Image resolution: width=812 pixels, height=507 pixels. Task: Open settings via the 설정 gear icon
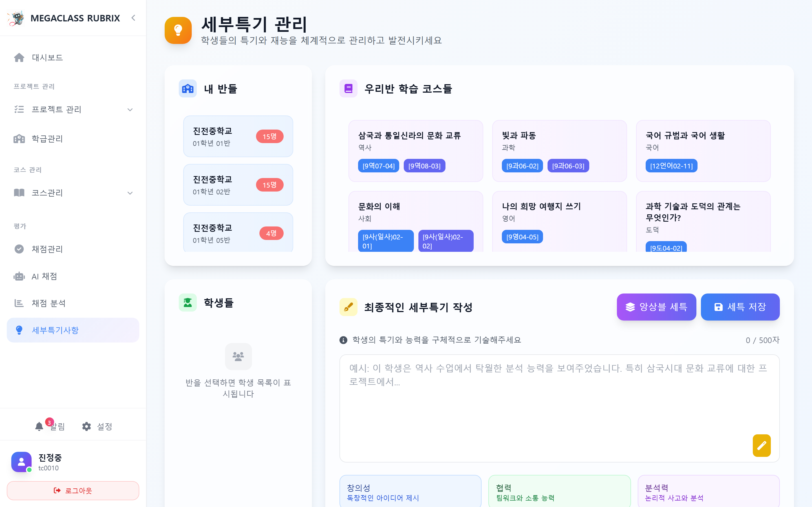coord(86,426)
